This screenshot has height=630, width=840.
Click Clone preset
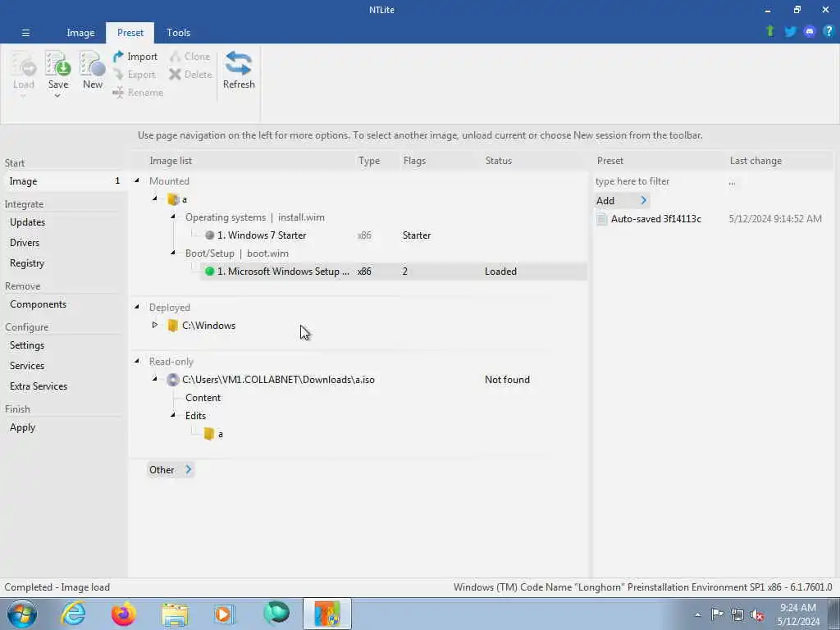(190, 57)
